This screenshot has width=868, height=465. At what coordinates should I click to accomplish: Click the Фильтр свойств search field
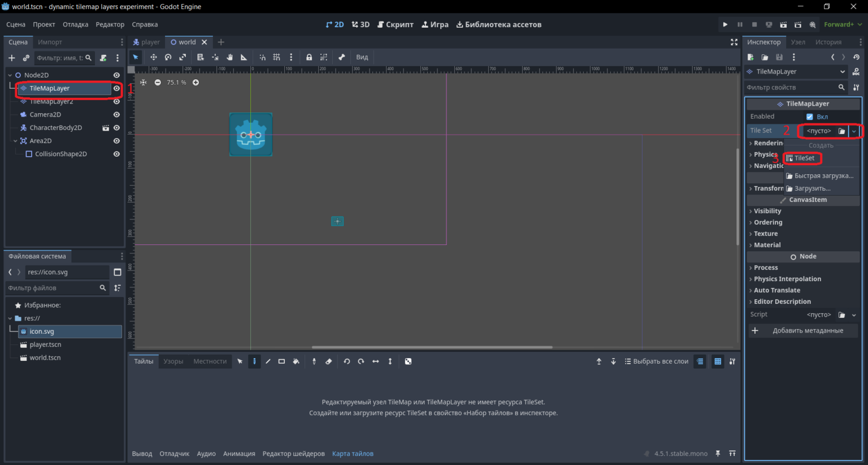(796, 88)
